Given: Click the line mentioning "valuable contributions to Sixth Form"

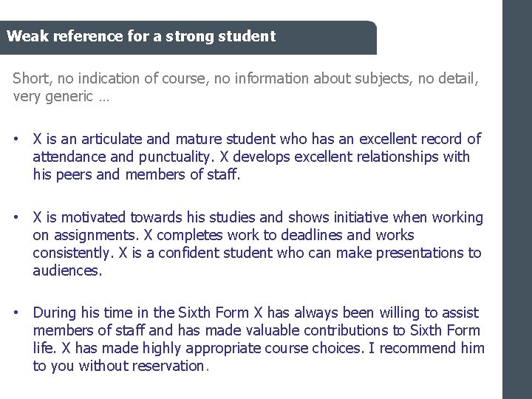Looking at the screenshot, I should (256, 330).
